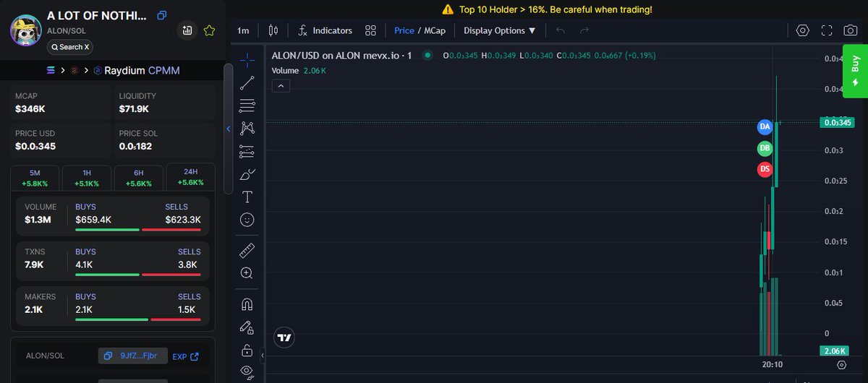Toggle lock all drawing tools
Image resolution: width=868 pixels, height=383 pixels.
pos(247,350)
